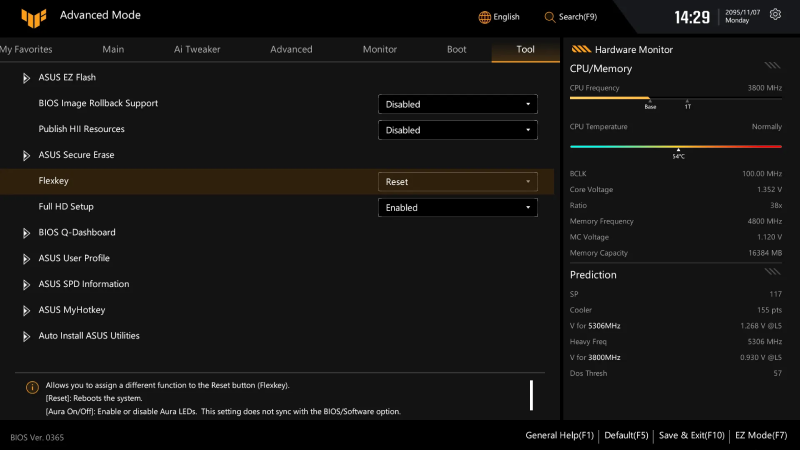Viewport: 800px width, 450px height.
Task: Open Publish HII Resources dropdown
Action: [x=458, y=130]
